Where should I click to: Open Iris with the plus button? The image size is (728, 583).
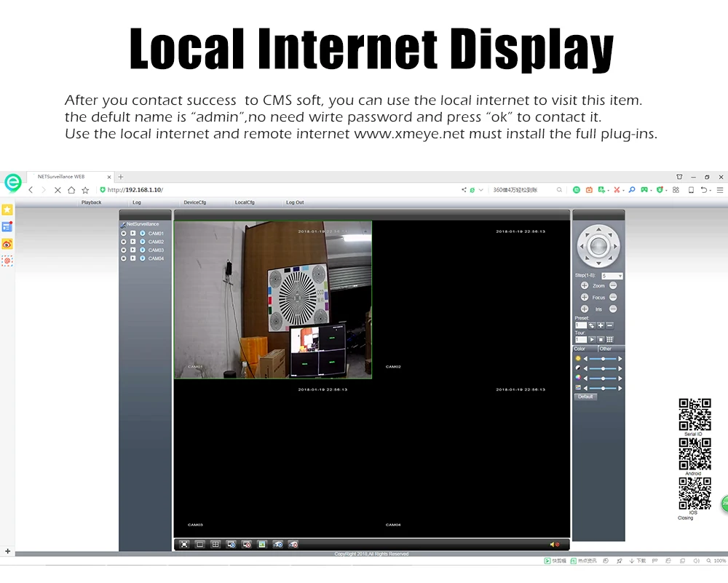(x=585, y=309)
